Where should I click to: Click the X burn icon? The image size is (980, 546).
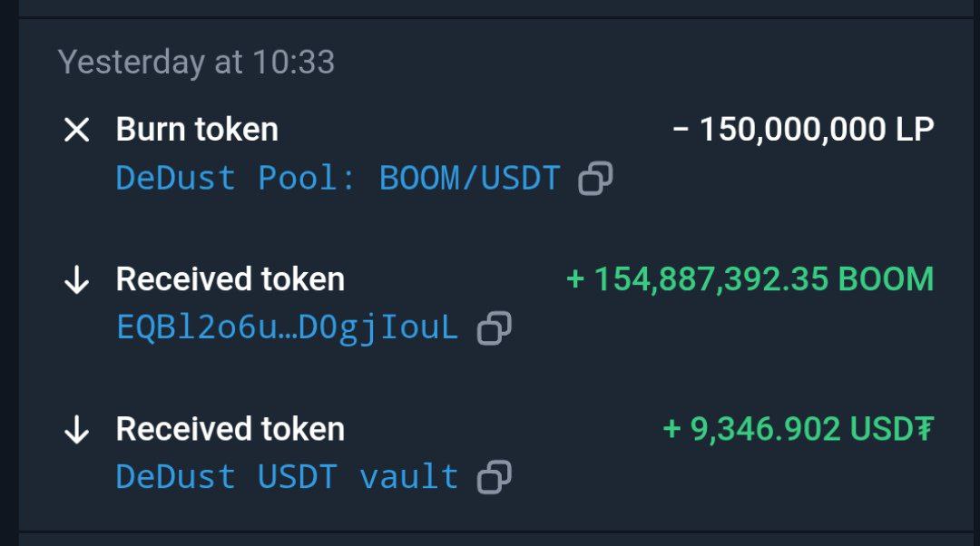coord(76,130)
